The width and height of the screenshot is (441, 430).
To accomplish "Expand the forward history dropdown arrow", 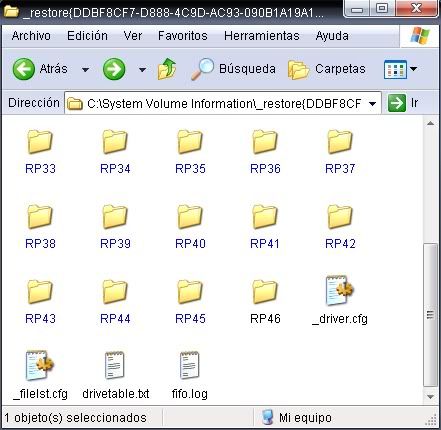I will click(142, 70).
